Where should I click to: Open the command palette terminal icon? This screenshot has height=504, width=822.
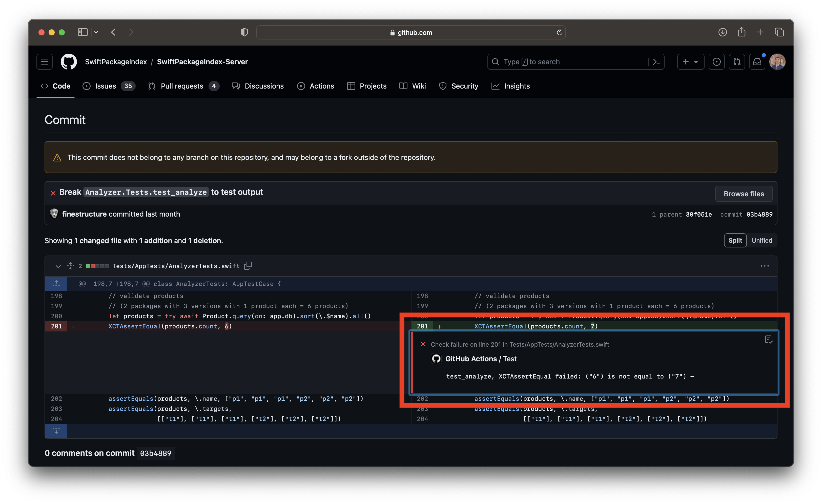(656, 62)
